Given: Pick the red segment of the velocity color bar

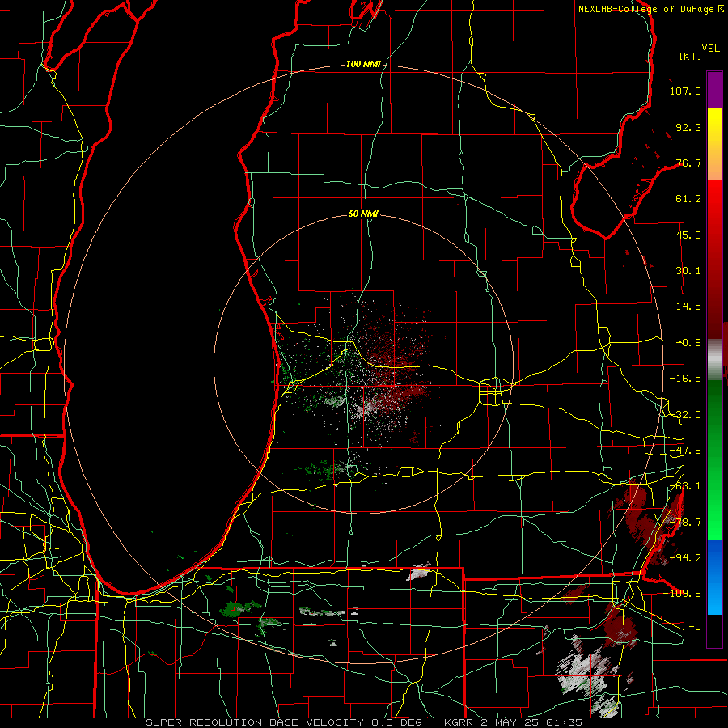Looking at the screenshot, I should point(714,259).
